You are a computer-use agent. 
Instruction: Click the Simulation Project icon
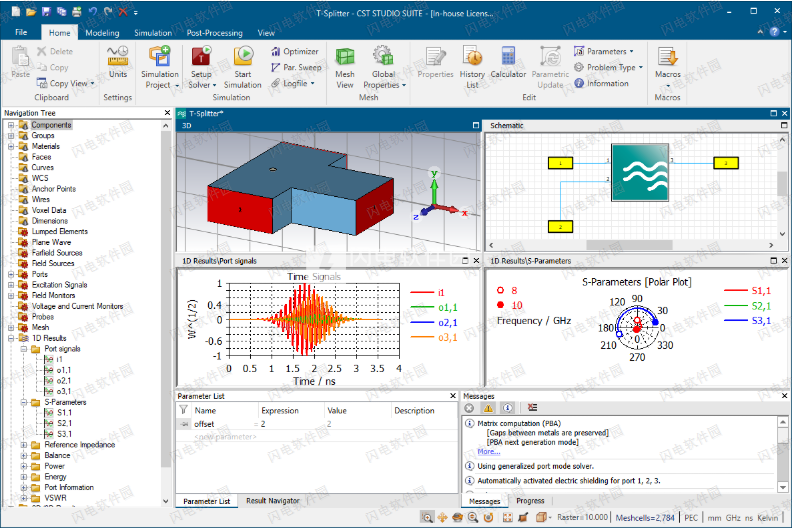160,56
